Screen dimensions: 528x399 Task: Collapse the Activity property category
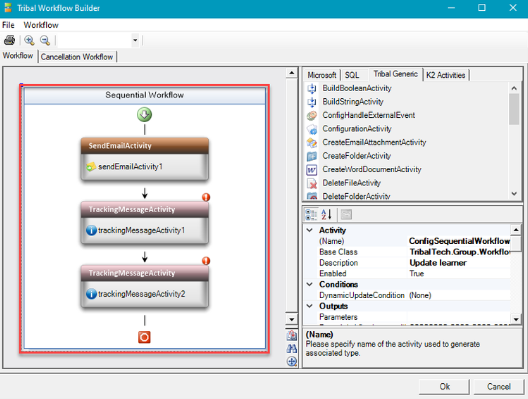[x=309, y=230]
